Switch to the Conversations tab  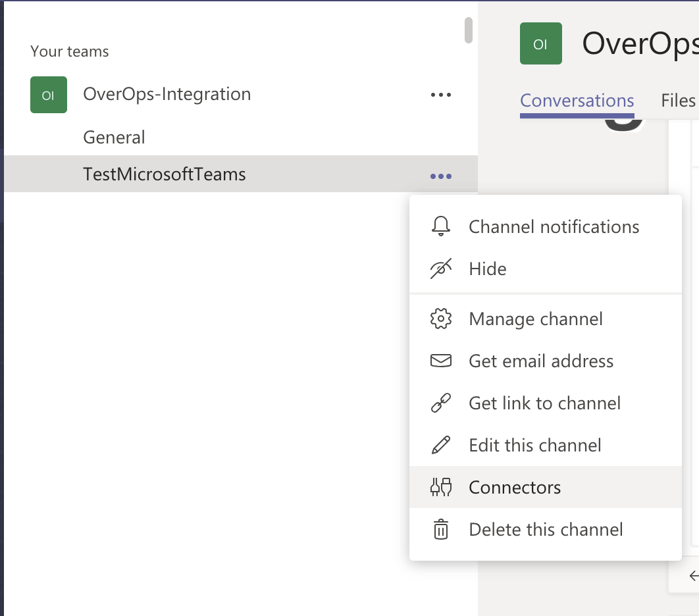pos(577,101)
